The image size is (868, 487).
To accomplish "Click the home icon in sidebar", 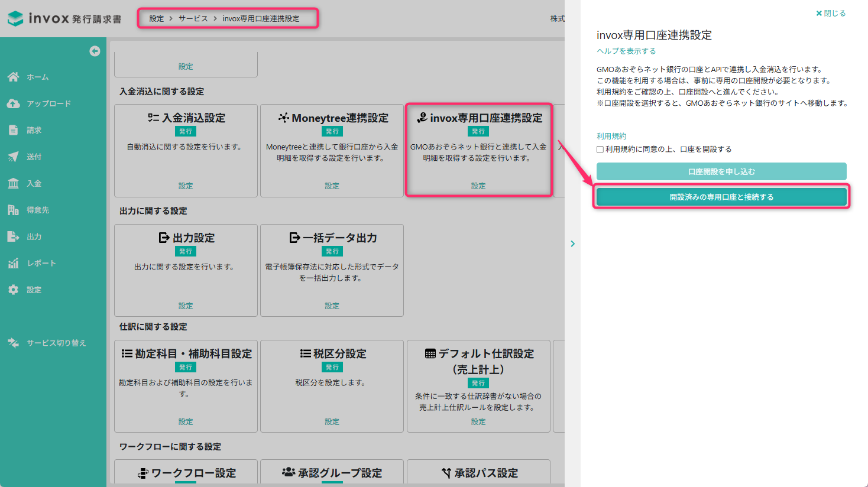I will coord(13,77).
